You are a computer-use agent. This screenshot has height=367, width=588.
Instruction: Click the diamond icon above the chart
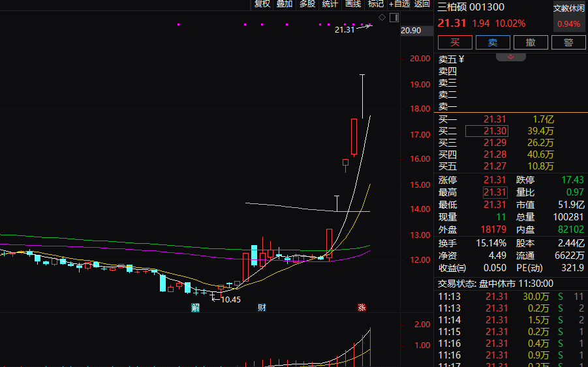coord(382,17)
